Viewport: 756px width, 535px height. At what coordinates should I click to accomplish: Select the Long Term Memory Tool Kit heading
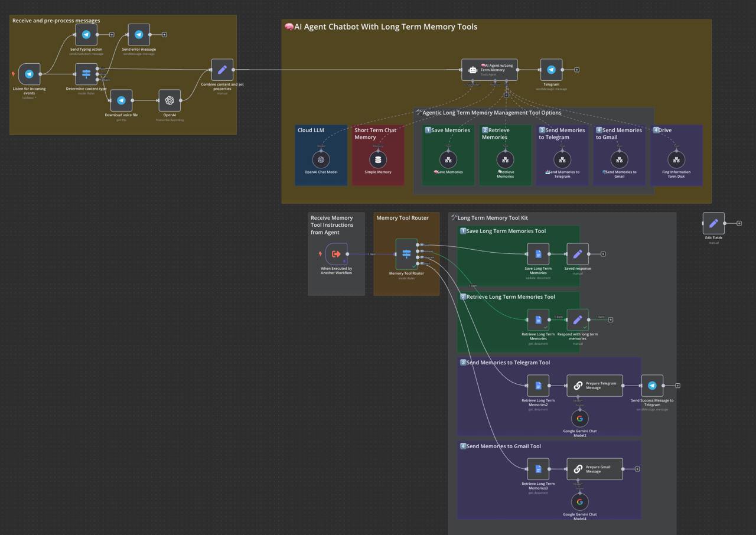pyautogui.click(x=490, y=218)
